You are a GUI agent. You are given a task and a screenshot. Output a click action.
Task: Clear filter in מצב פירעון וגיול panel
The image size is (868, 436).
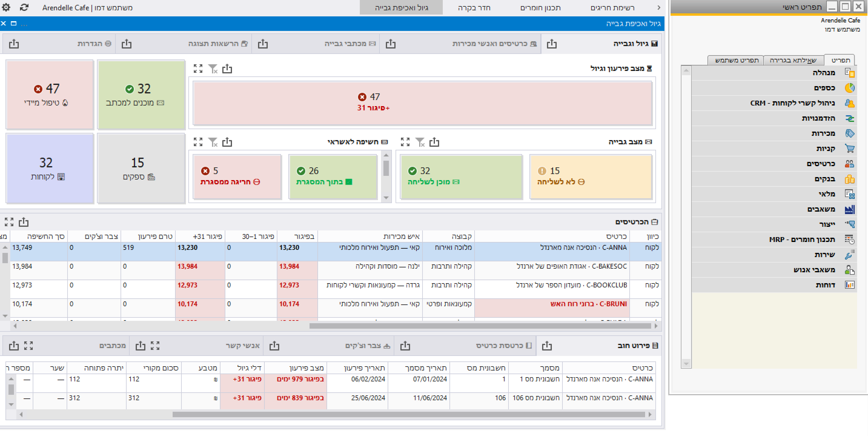213,69
